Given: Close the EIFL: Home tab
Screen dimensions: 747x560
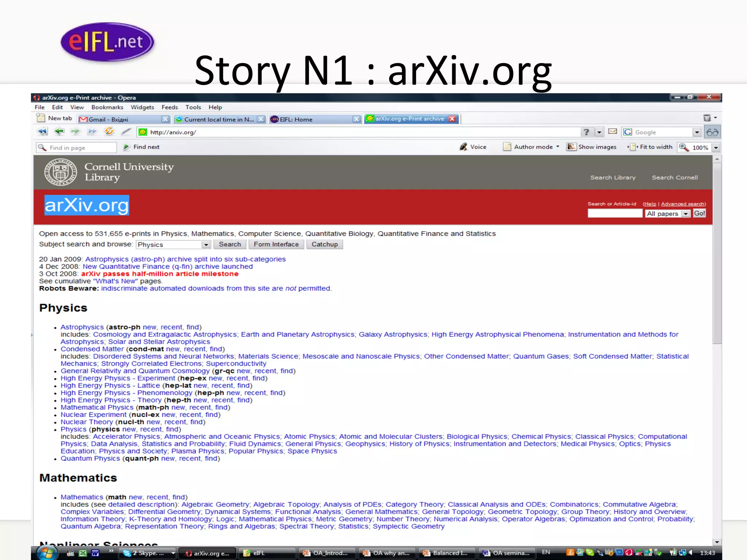Looking at the screenshot, I should pyautogui.click(x=357, y=119).
